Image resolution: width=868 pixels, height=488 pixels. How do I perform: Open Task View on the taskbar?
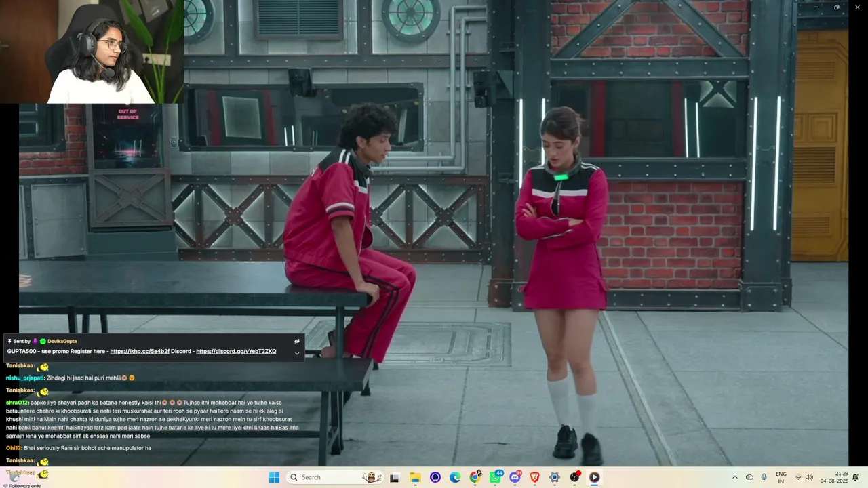(394, 477)
